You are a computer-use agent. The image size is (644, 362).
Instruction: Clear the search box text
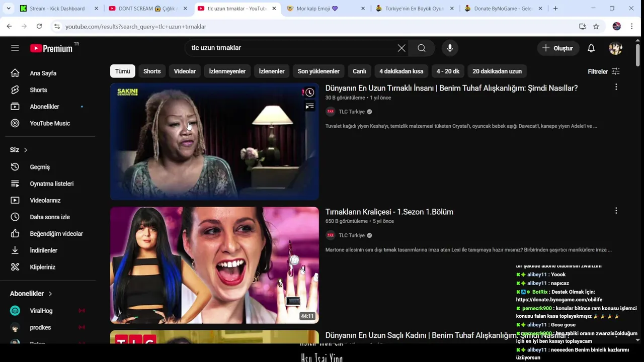click(x=401, y=48)
